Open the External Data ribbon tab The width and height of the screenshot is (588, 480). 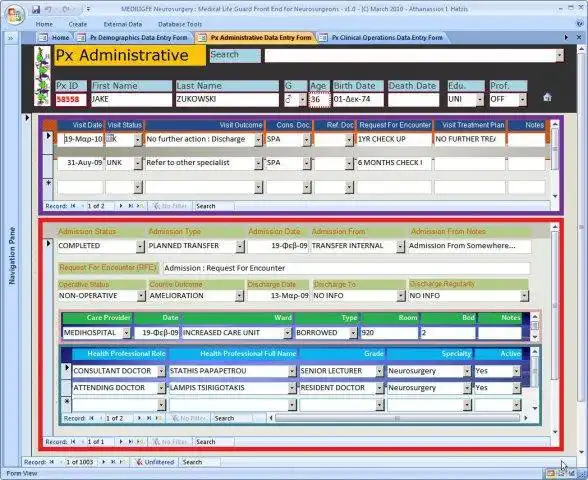(123, 24)
